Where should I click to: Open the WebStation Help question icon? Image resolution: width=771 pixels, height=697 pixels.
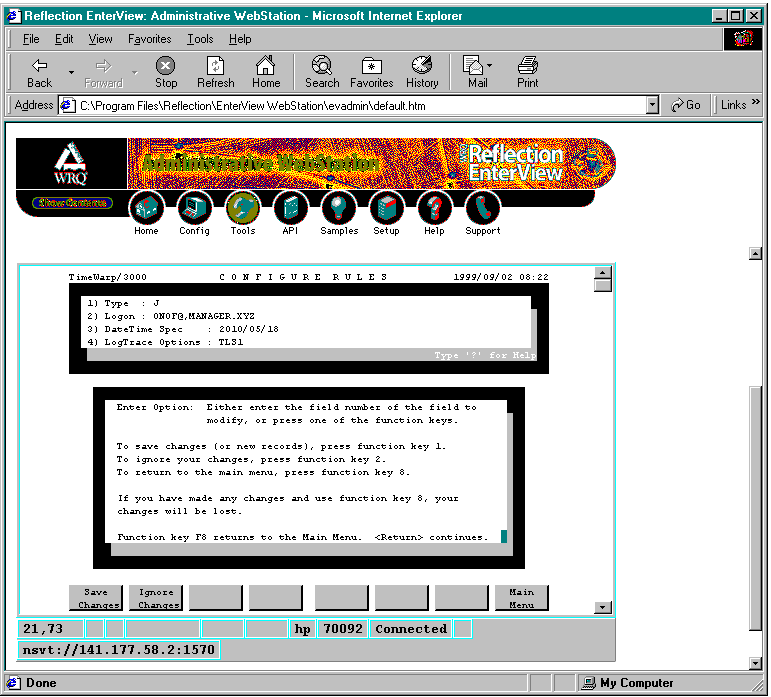434,207
